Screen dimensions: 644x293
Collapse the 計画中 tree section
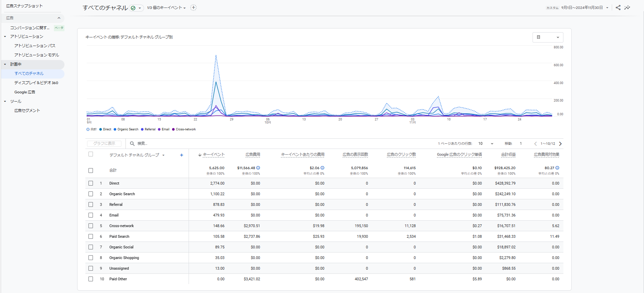[x=5, y=64]
